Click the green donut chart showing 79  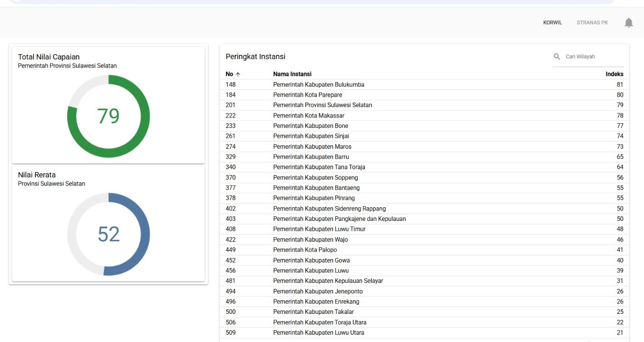[x=108, y=116]
